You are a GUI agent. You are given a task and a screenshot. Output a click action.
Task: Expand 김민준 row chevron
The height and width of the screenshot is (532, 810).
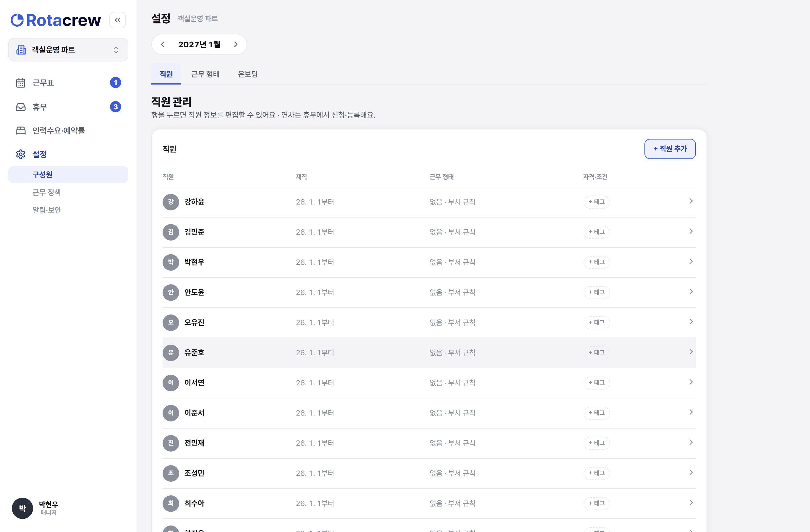coord(691,231)
